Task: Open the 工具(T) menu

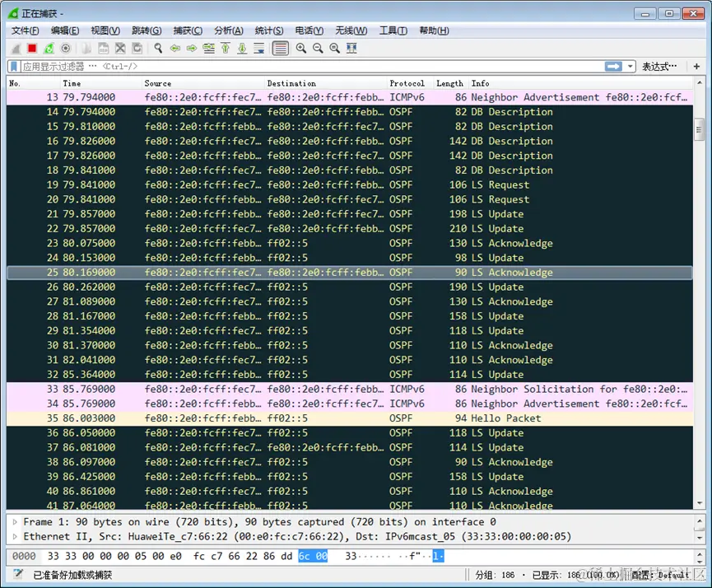Action: [x=393, y=30]
